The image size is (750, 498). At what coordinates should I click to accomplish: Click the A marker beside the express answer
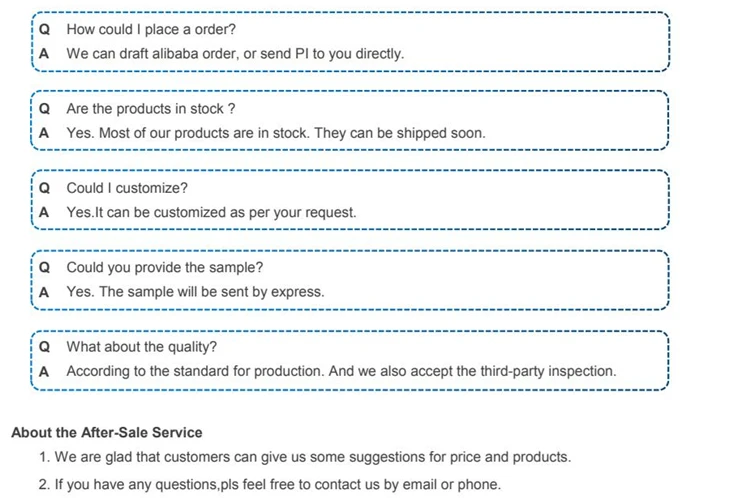point(44,292)
